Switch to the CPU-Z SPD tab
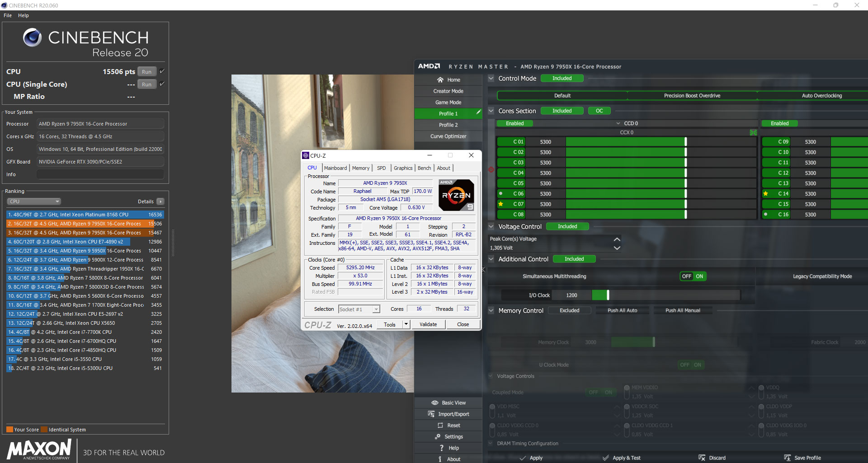Viewport: 868px width, 463px height. click(382, 168)
